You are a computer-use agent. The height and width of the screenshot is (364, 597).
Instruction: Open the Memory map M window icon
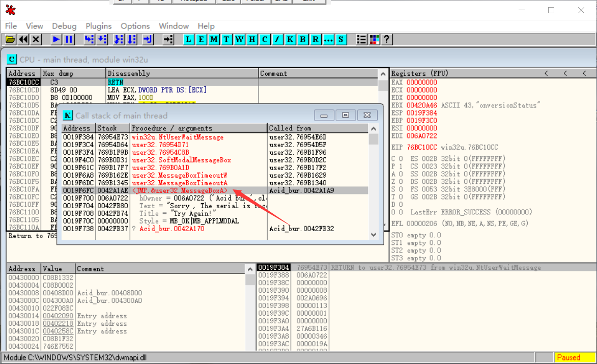(214, 39)
